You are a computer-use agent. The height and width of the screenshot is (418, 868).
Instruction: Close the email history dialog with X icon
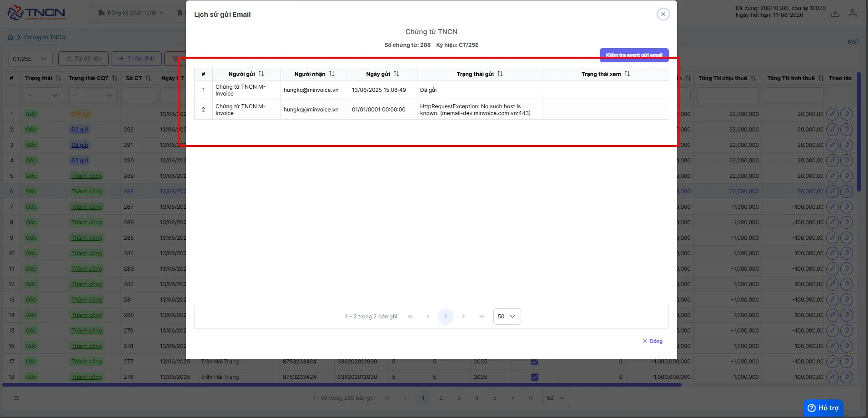coord(663,14)
